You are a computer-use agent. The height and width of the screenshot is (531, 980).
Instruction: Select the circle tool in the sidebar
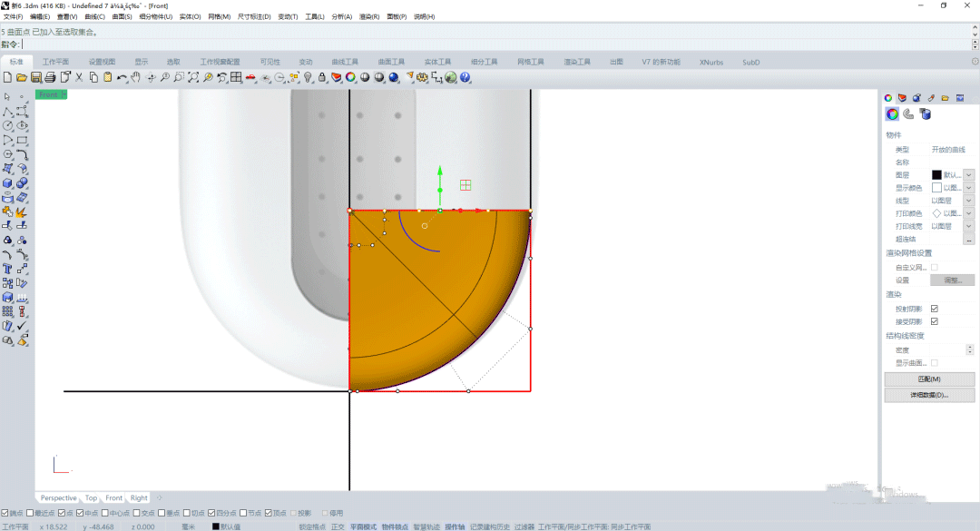(x=7, y=125)
